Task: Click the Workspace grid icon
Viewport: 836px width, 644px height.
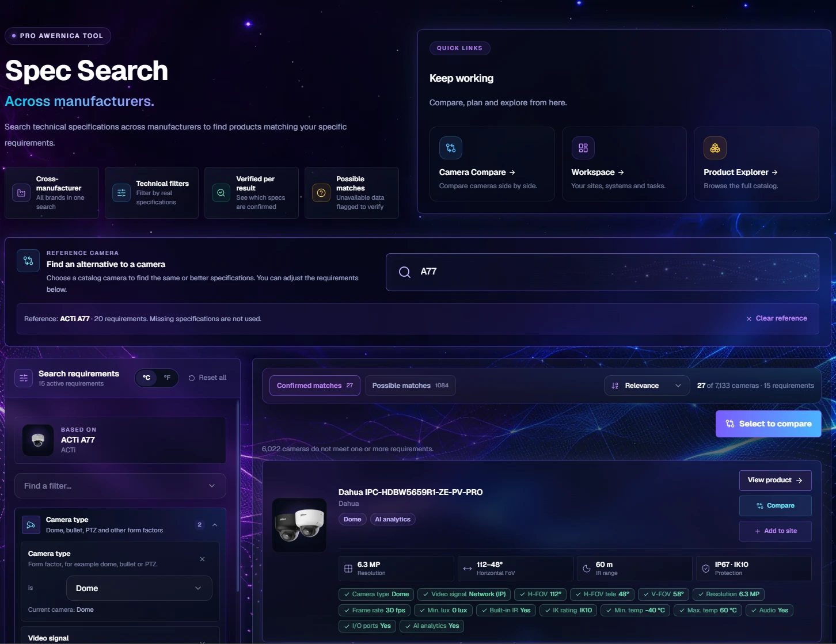Action: click(583, 148)
